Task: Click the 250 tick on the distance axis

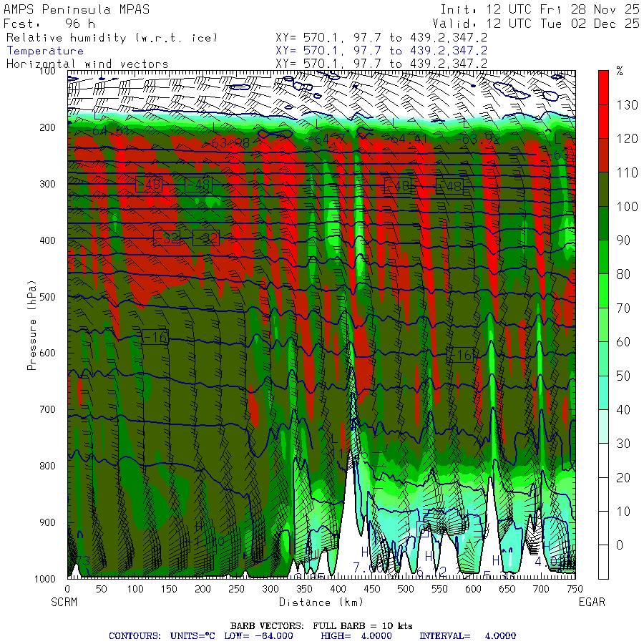Action: [237, 589]
